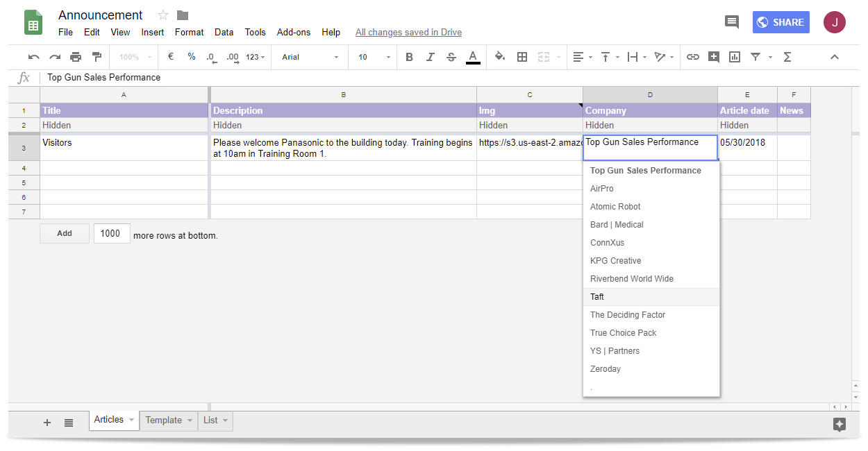This screenshot has width=868, height=451.
Task: Open the font size 10 dropdown
Action: point(374,57)
